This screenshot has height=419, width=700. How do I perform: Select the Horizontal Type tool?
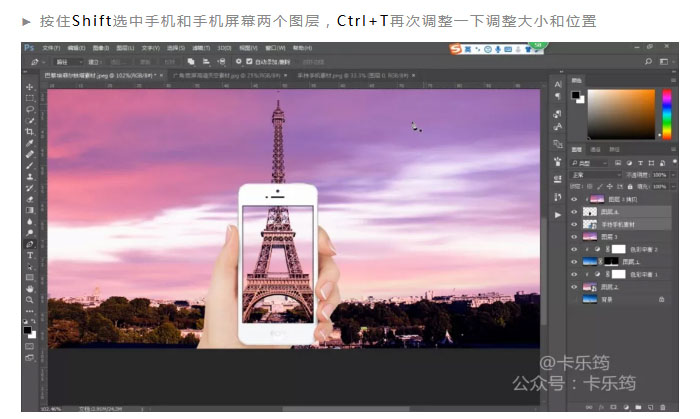point(29,254)
